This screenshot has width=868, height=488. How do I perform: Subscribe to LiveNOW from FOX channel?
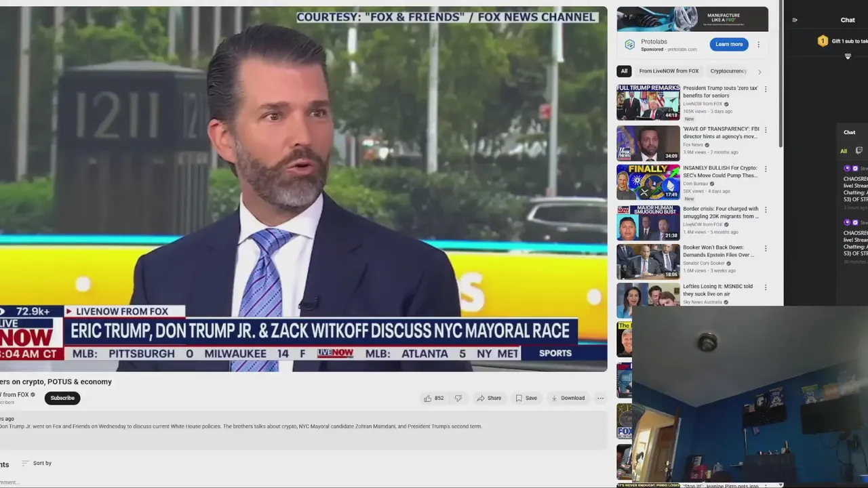62,398
